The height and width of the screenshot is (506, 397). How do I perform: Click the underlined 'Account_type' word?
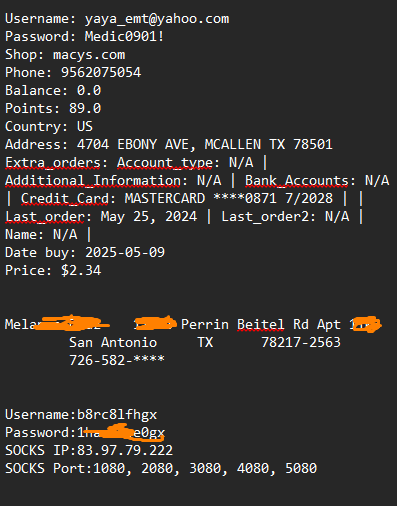coord(165,163)
